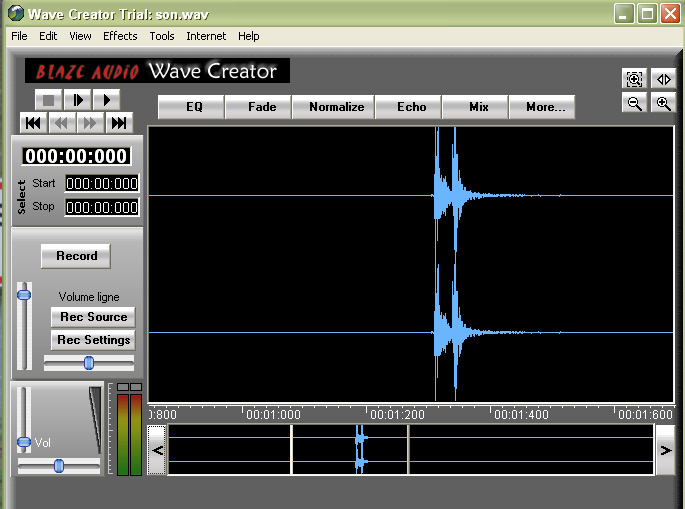Apply the Normalize effect

pyautogui.click(x=333, y=107)
